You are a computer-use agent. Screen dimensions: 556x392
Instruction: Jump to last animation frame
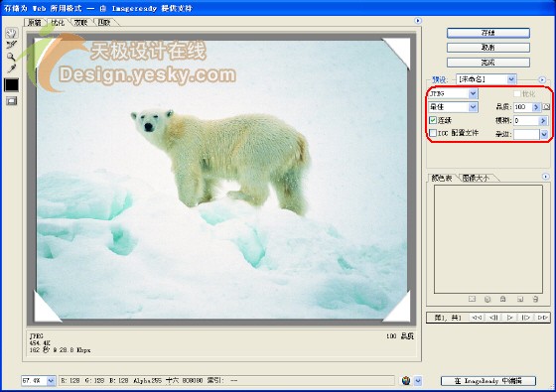pyautogui.click(x=543, y=318)
